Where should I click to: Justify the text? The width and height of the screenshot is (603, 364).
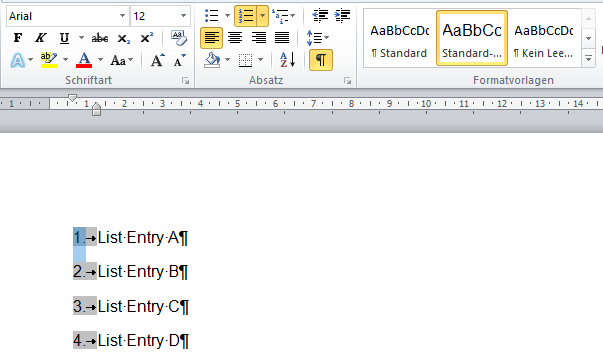(x=282, y=38)
